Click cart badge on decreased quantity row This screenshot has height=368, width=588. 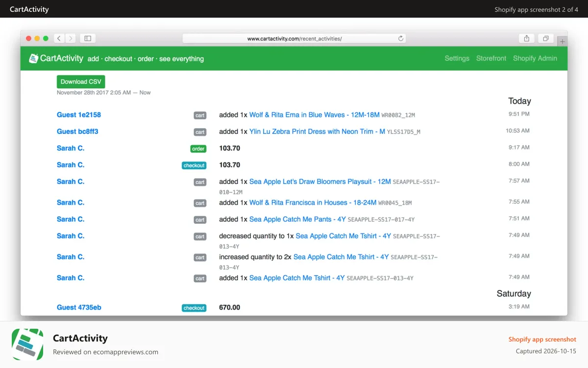pyautogui.click(x=200, y=237)
